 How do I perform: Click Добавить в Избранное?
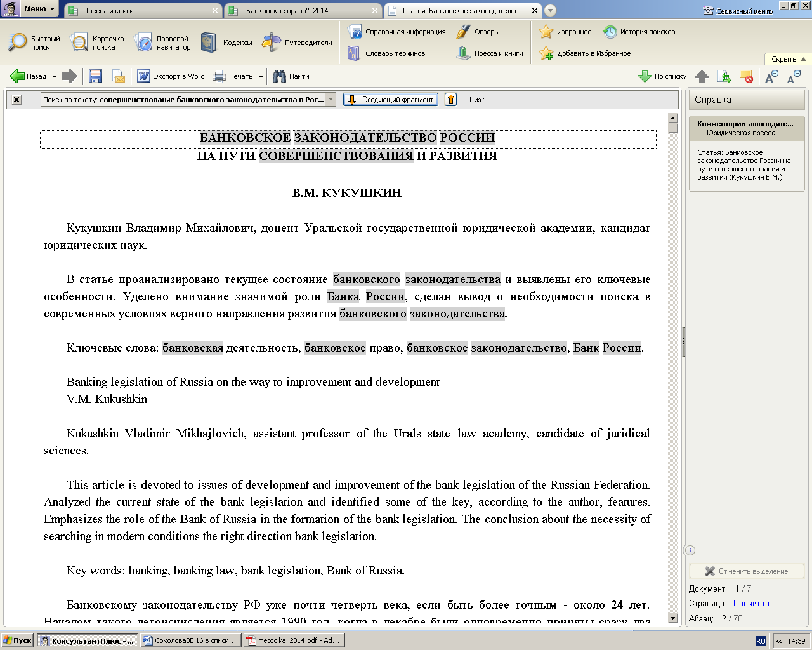585,53
